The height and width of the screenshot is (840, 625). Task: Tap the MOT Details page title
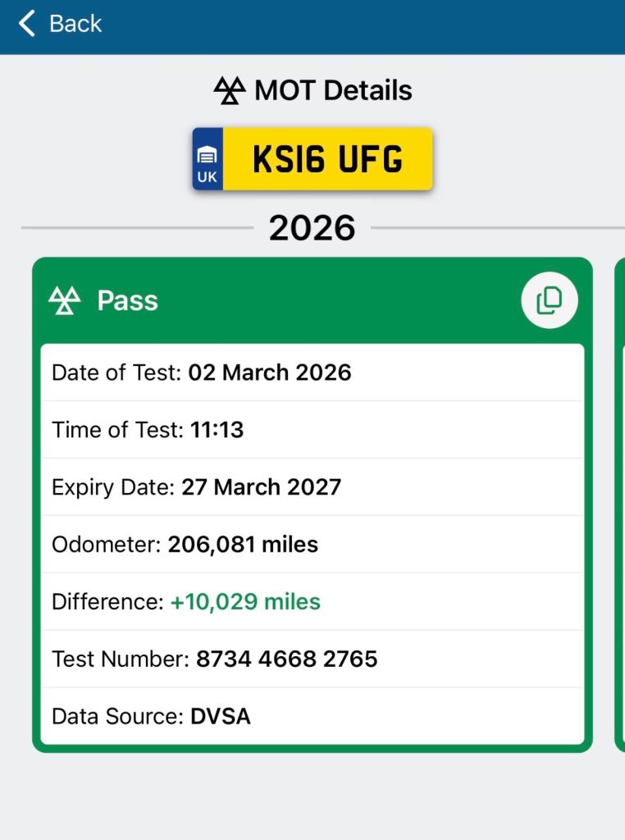click(333, 90)
